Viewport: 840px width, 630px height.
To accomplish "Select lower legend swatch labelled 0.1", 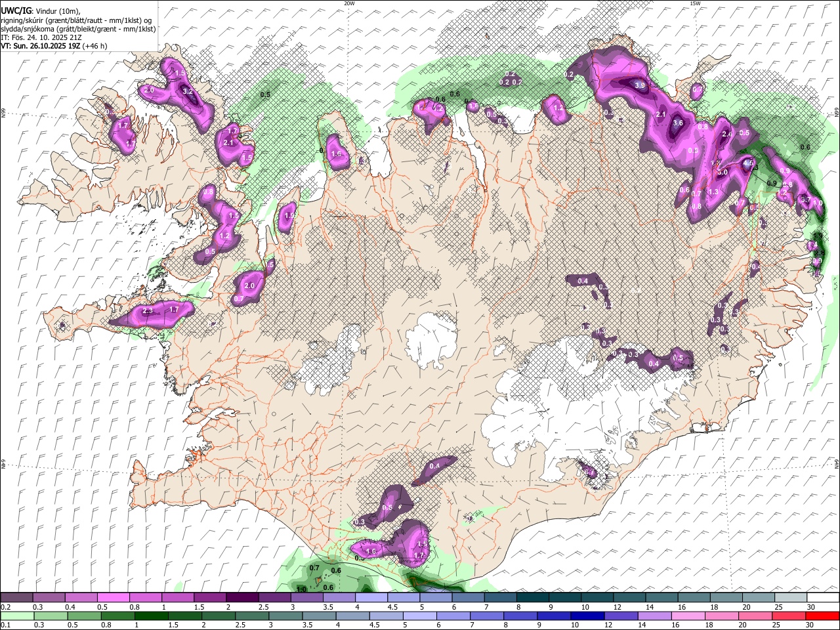I will point(17,616).
